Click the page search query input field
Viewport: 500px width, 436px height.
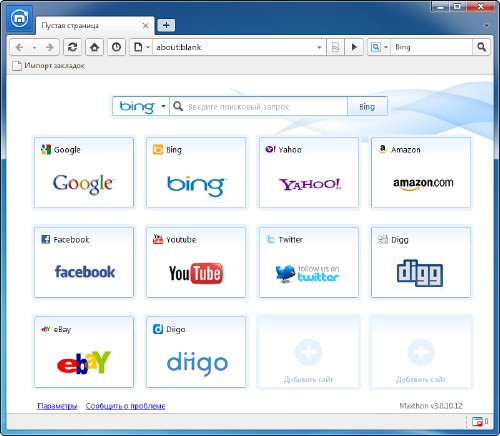pos(259,106)
